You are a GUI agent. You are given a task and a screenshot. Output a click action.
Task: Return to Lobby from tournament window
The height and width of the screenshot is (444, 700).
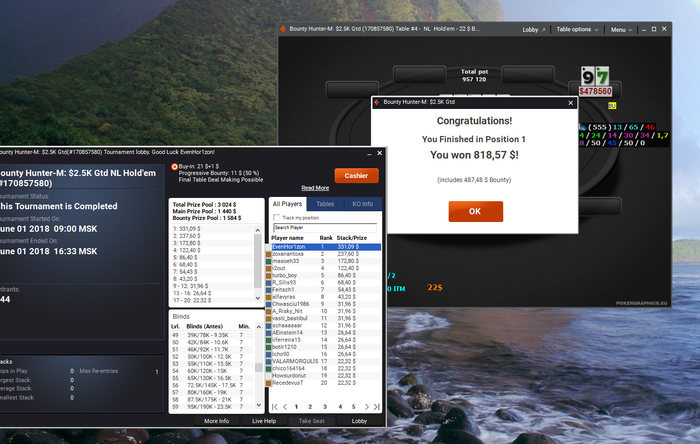coord(359,421)
